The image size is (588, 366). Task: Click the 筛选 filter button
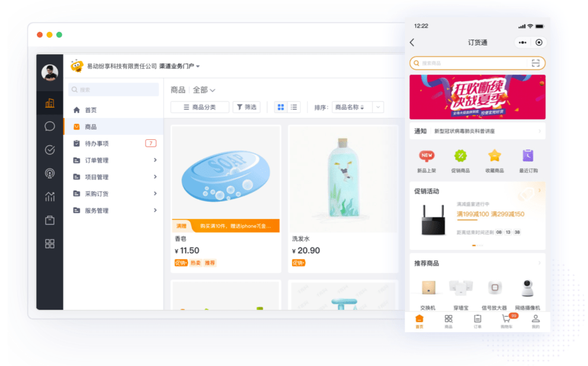(247, 107)
